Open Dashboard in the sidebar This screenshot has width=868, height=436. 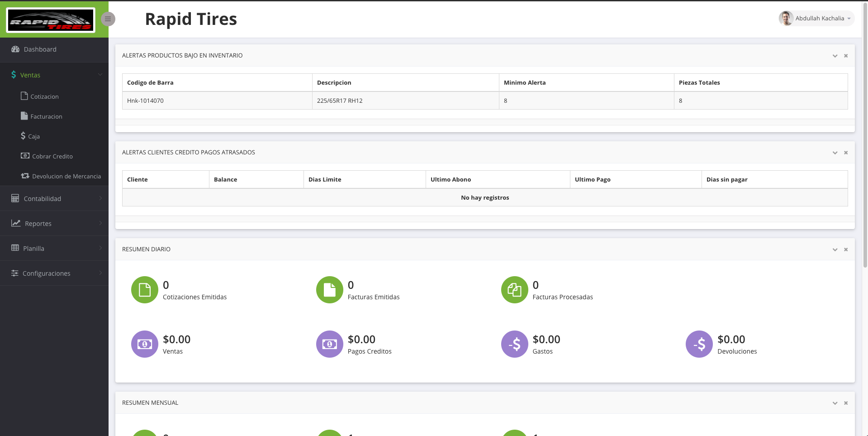click(40, 49)
